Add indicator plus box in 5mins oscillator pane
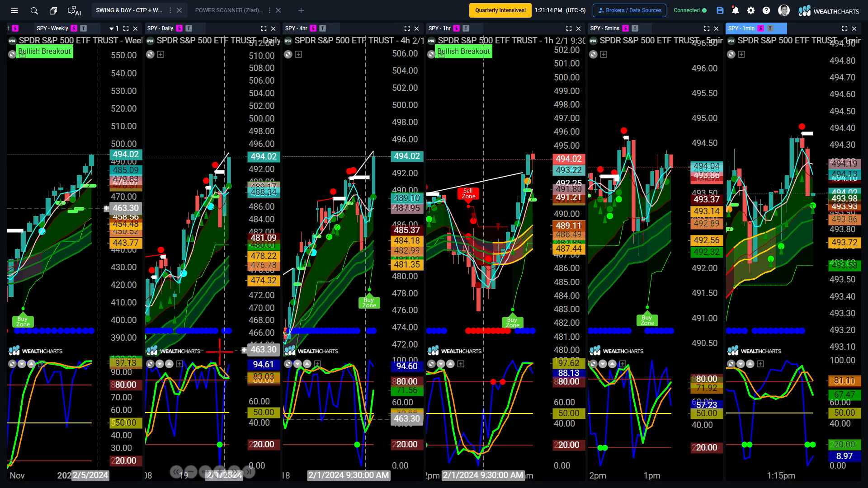This screenshot has height=488, width=868. [x=623, y=364]
